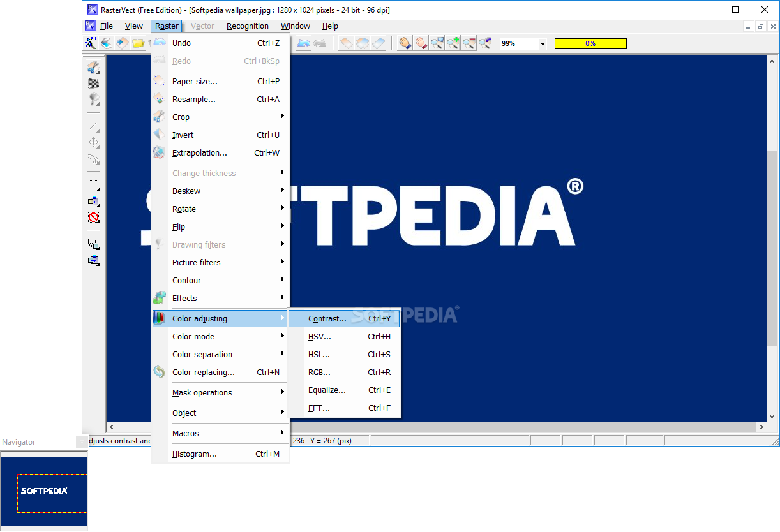Screen dimensions: 780x532
Task: Click the second hand tool icon
Action: [x=421, y=43]
